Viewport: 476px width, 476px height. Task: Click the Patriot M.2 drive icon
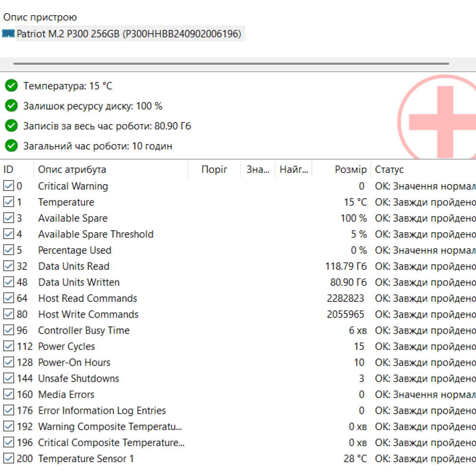click(x=8, y=33)
